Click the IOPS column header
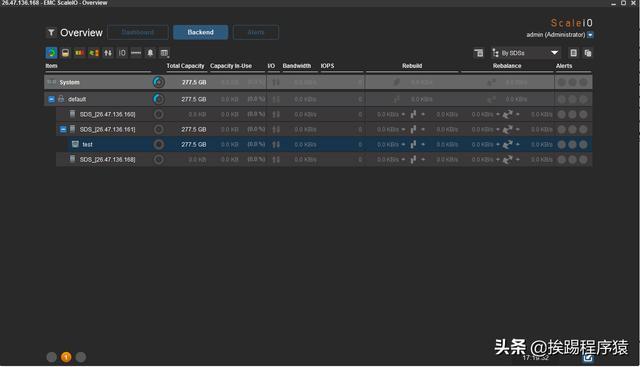This screenshot has width=640, height=367. point(327,66)
